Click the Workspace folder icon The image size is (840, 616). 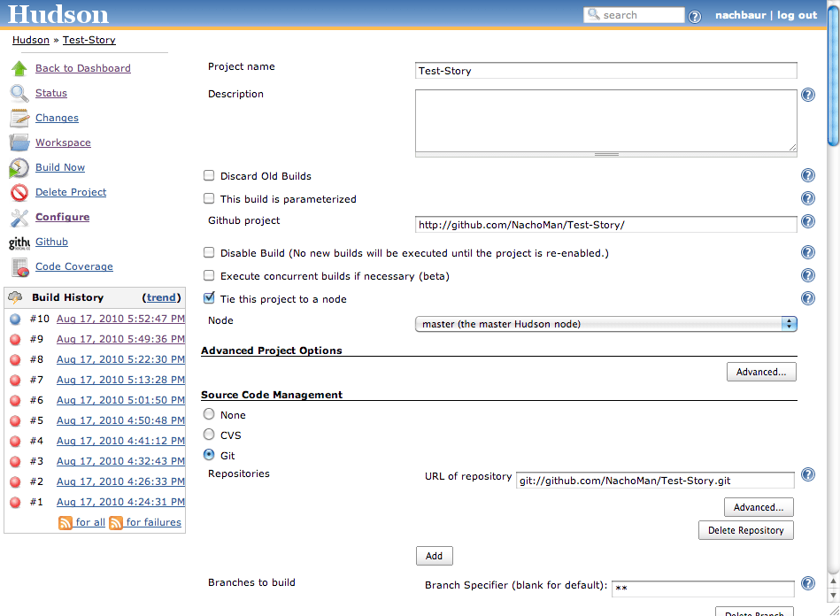[19, 142]
